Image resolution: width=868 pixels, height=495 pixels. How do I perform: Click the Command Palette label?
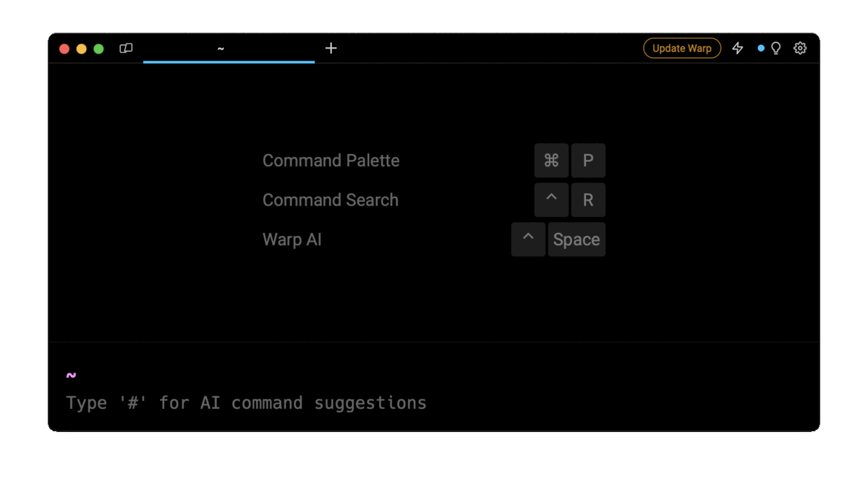[x=331, y=160]
